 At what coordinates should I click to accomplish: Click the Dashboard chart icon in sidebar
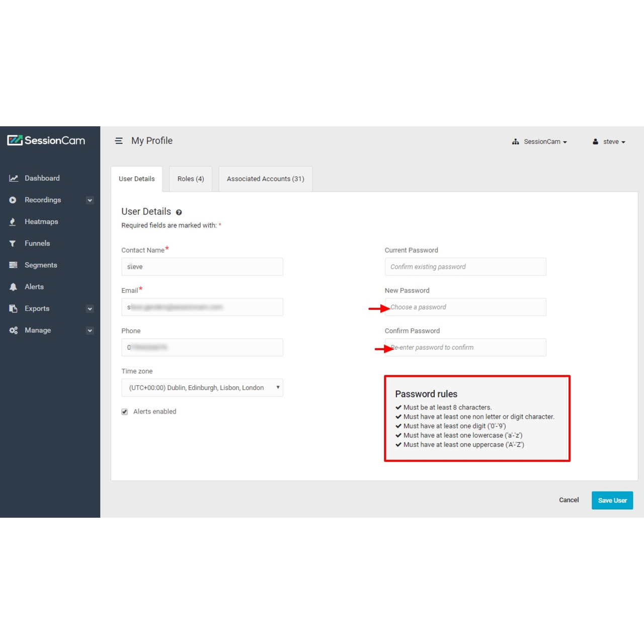(14, 178)
